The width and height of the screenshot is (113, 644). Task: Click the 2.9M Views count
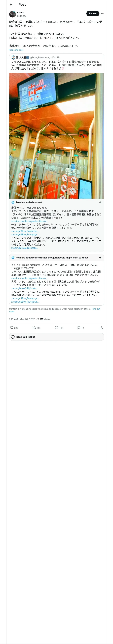coord(44,319)
